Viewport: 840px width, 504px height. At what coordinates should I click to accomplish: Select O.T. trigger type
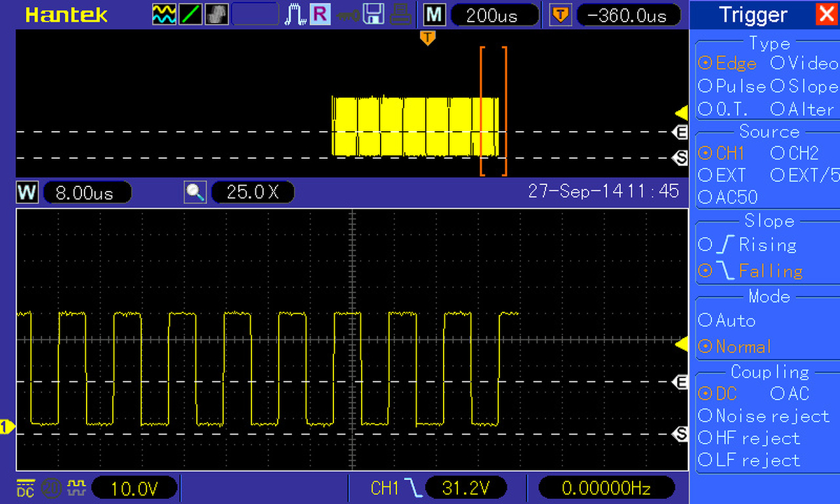pos(723,109)
